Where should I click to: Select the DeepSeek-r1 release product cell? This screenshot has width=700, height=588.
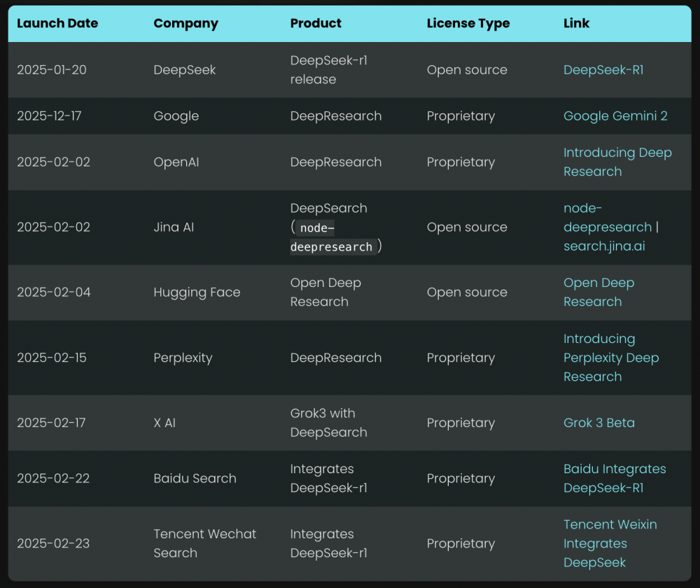pyautogui.click(x=328, y=69)
